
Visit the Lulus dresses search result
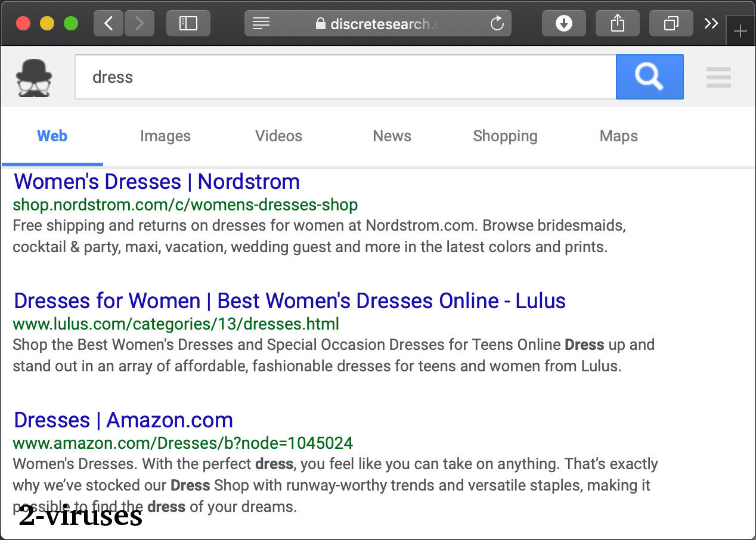coord(289,300)
